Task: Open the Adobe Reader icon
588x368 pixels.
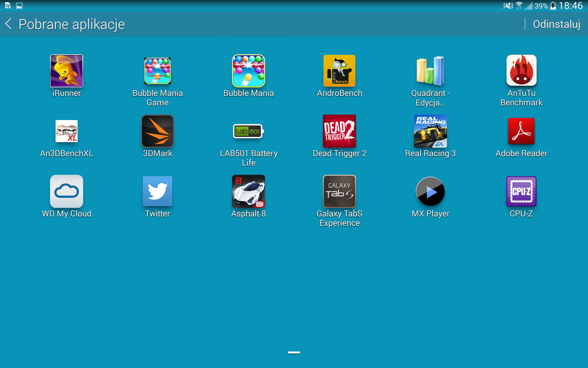Action: [521, 131]
